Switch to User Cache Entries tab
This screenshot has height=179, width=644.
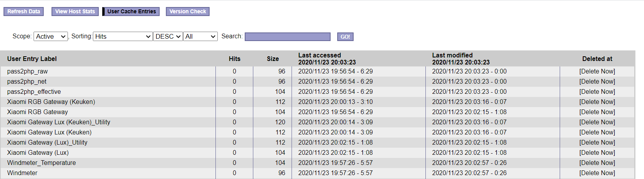(132, 11)
